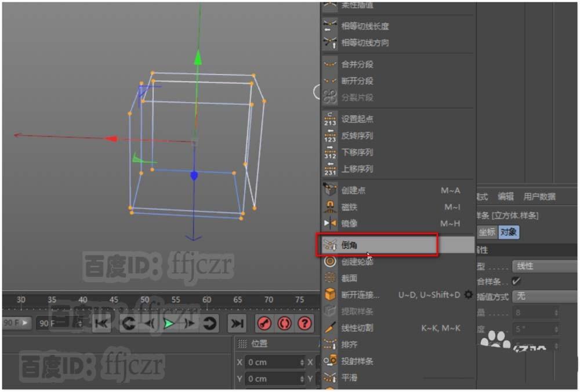Click the grid icon beside 位置 panel

pos(242,343)
